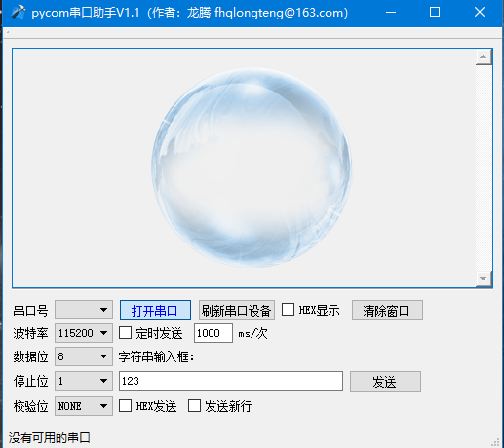
Task: Click 刷新串口设备 to refresh ports
Action: pyautogui.click(x=237, y=311)
